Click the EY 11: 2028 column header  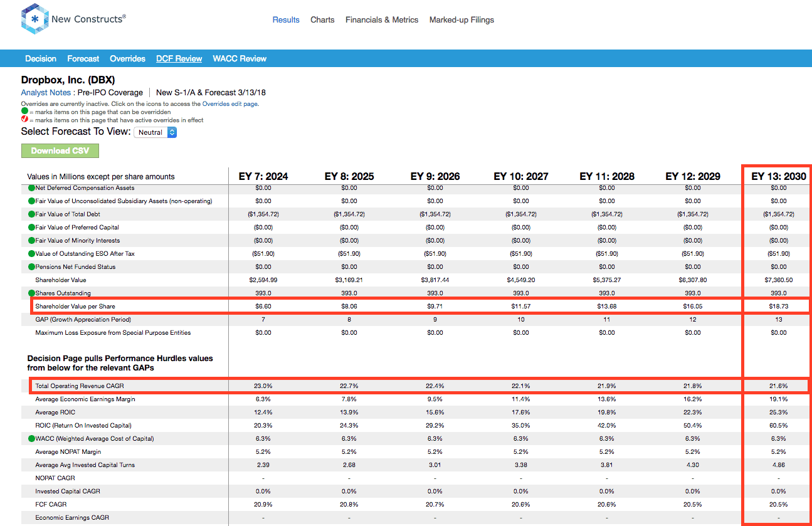[607, 176]
